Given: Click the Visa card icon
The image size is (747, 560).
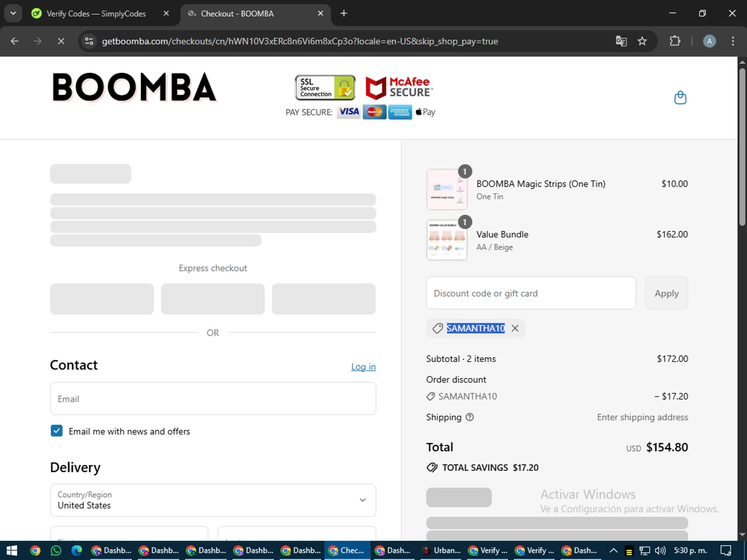Looking at the screenshot, I should point(349,112).
